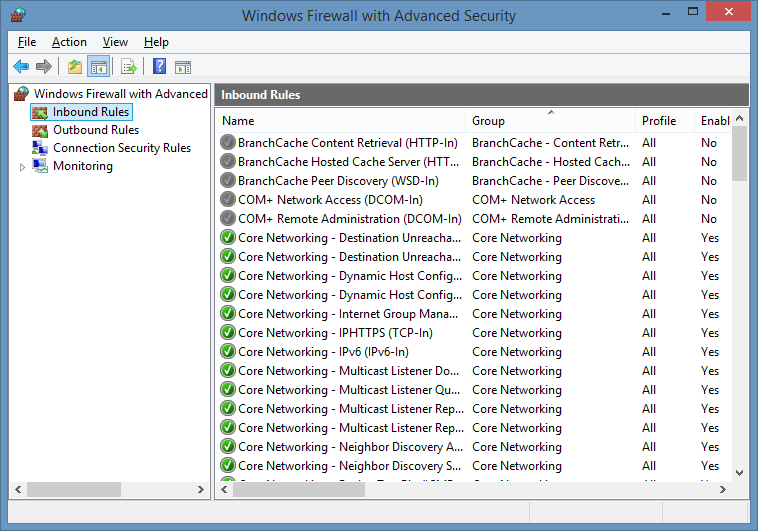Open the Help menu

[156, 42]
